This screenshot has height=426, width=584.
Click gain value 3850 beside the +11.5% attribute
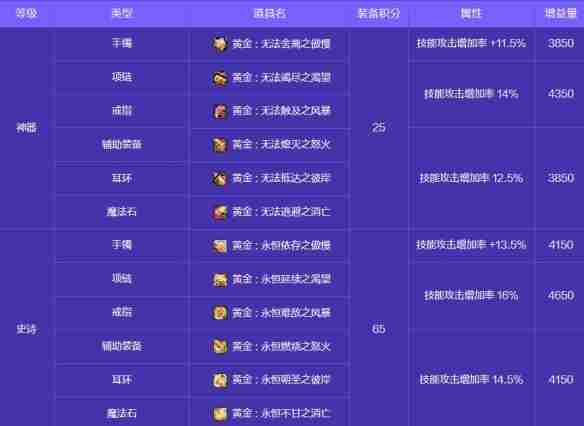[561, 43]
